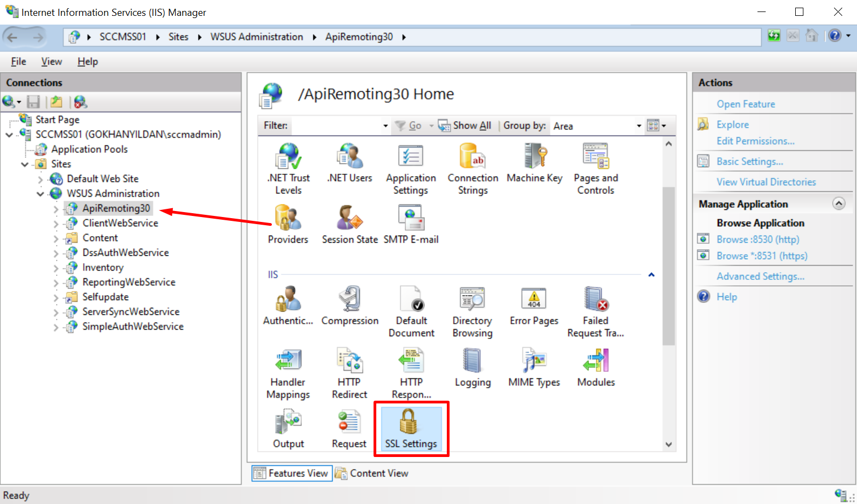Open Application Settings feature icon
Image resolution: width=857 pixels, height=504 pixels.
coord(411,168)
